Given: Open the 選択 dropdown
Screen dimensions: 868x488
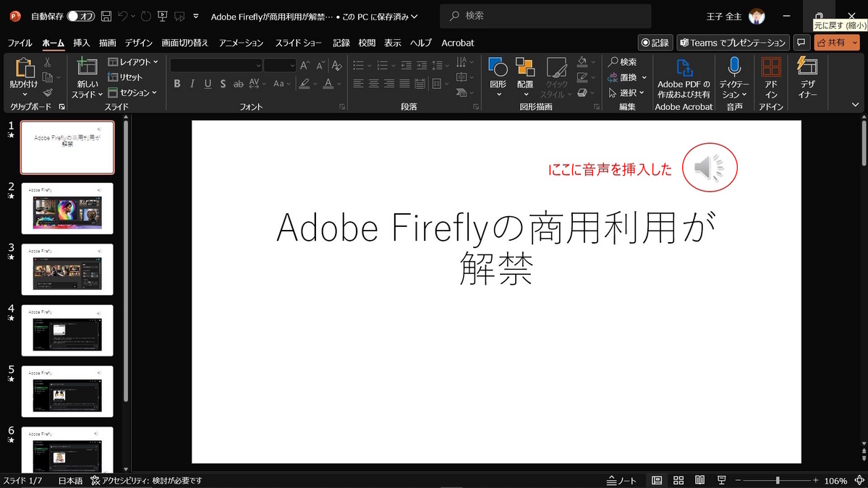Looking at the screenshot, I should (x=627, y=93).
